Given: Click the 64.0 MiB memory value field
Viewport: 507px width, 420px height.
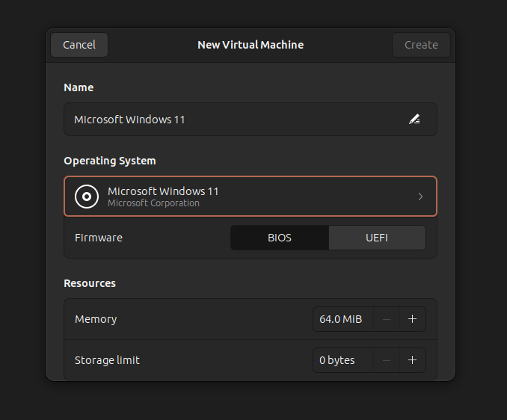Looking at the screenshot, I should click(342, 319).
